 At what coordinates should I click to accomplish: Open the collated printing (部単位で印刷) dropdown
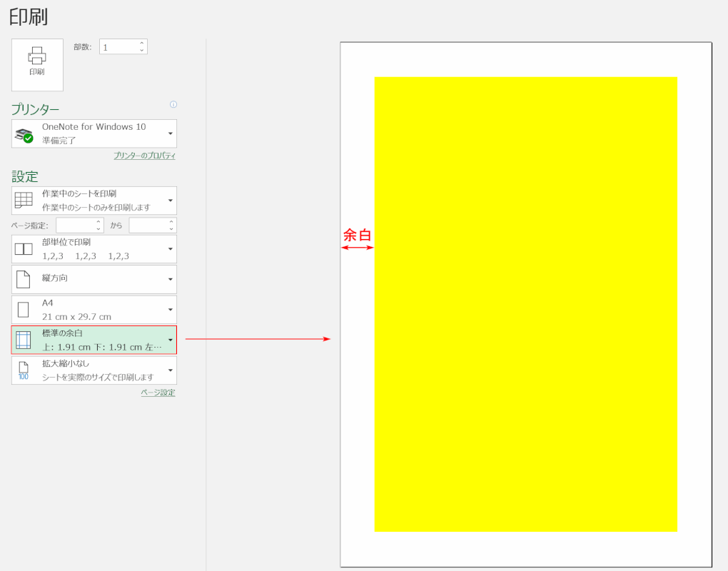pos(94,249)
